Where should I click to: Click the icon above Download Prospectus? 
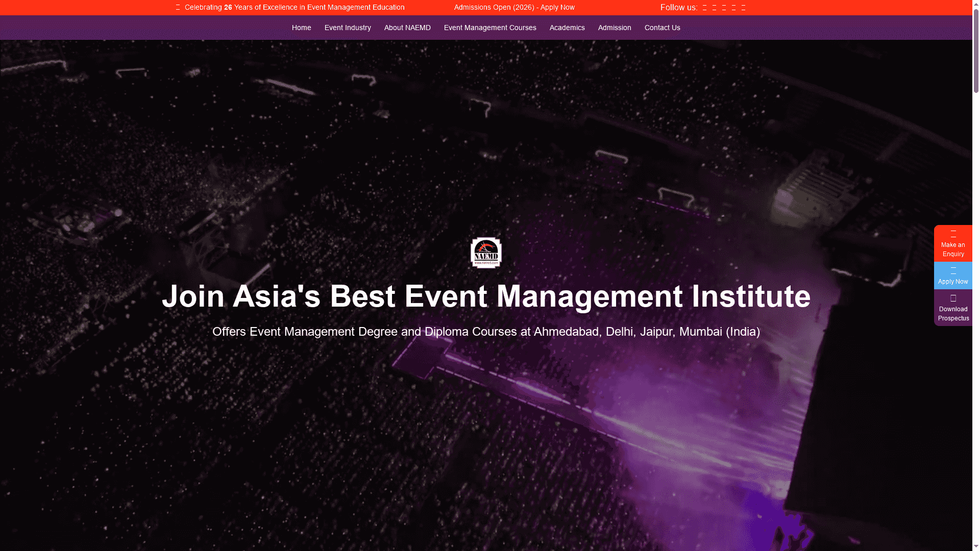[x=953, y=298]
